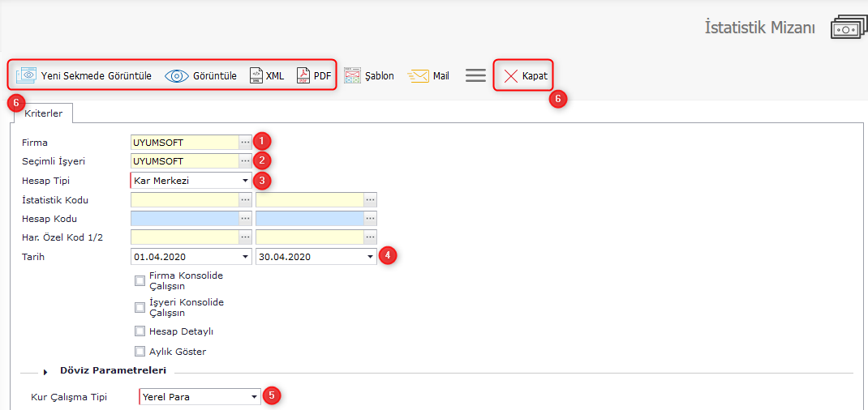Open the Şablon template icon
This screenshot has width=868, height=410.
click(352, 76)
